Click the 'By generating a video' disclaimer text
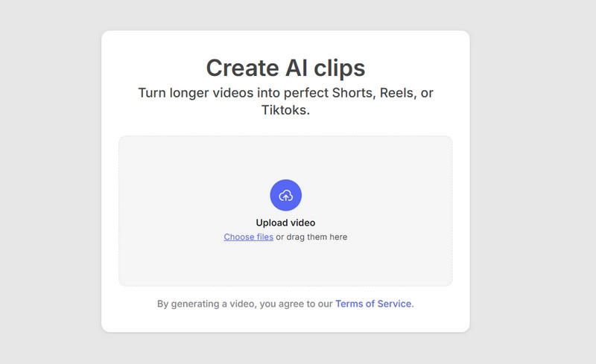The width and height of the screenshot is (596, 364). [x=244, y=304]
